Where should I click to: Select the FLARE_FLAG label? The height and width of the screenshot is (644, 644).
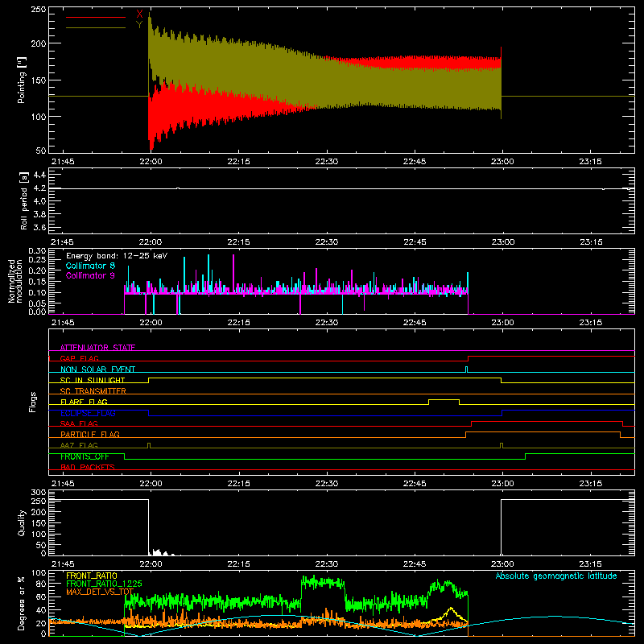(x=84, y=402)
